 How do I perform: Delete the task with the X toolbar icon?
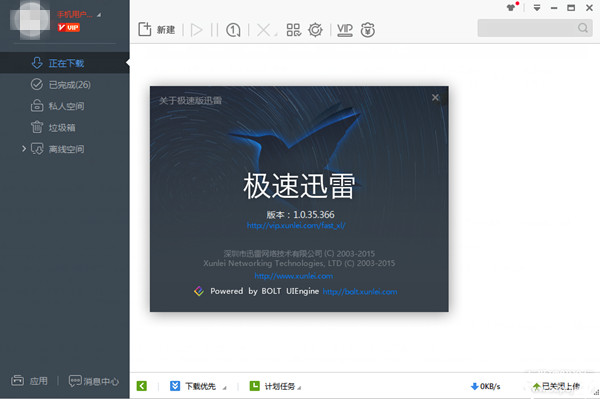coord(263,30)
